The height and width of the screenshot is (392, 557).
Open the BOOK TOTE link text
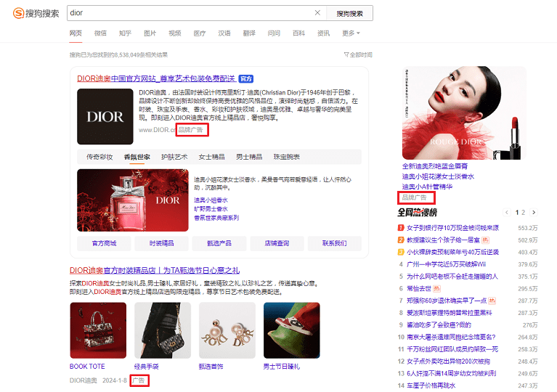tap(87, 367)
